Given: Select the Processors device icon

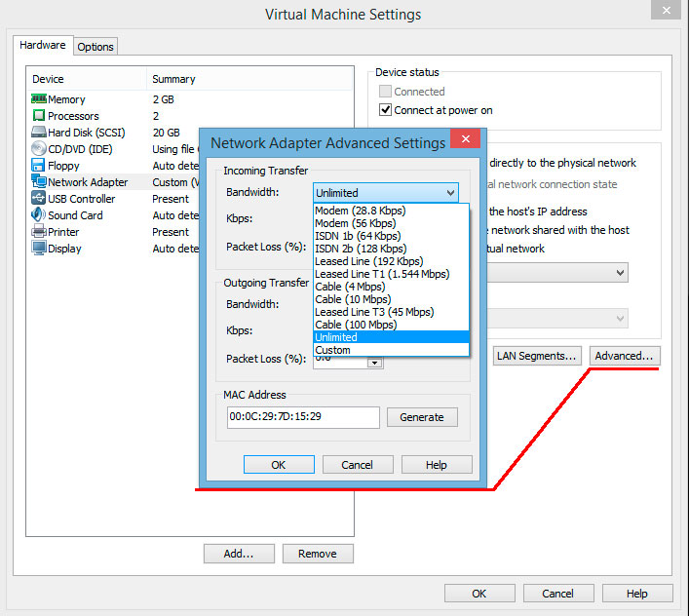Looking at the screenshot, I should [x=39, y=116].
